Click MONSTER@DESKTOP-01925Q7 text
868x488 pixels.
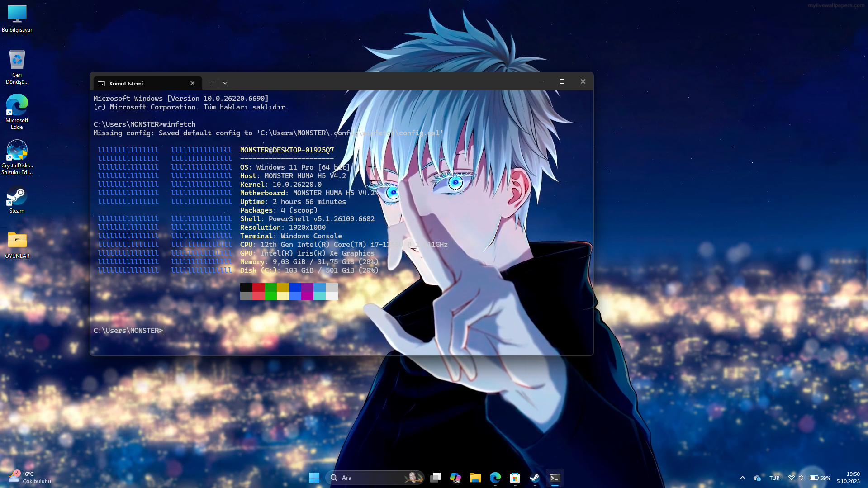pos(287,150)
